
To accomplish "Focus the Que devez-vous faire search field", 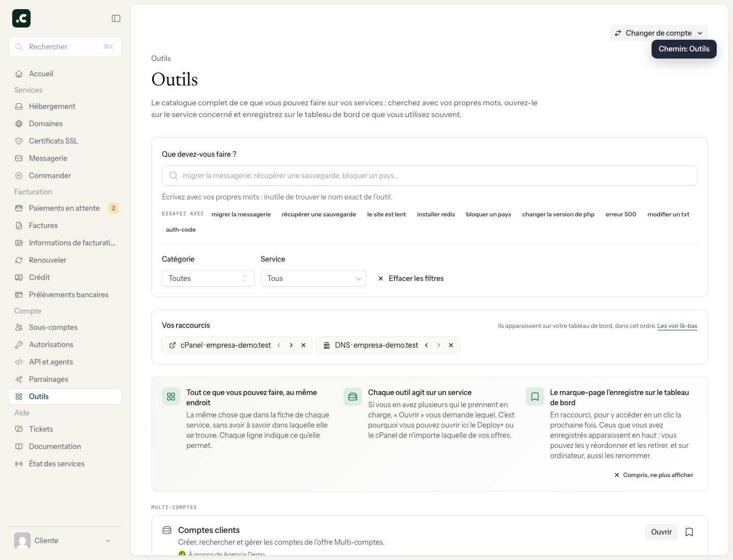I will point(430,176).
